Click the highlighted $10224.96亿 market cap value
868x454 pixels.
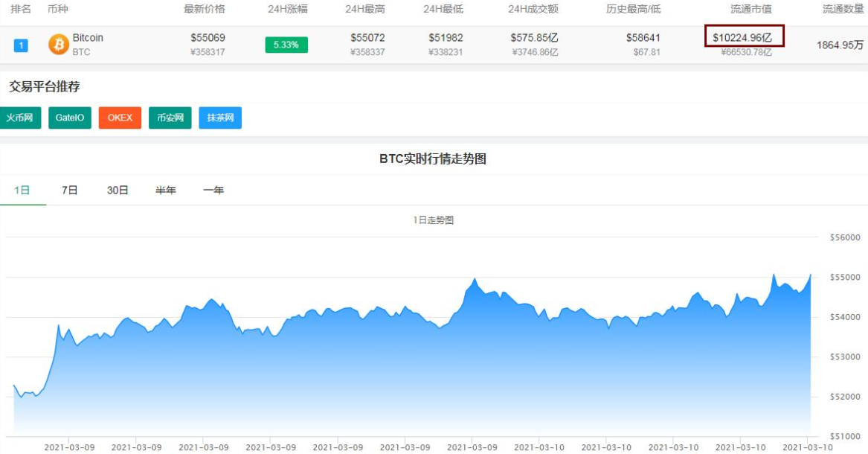point(744,36)
